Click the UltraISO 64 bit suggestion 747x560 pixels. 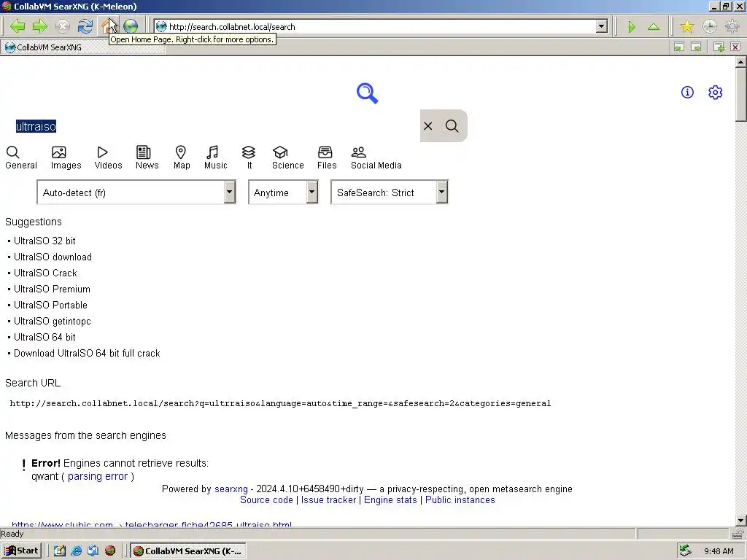point(44,337)
